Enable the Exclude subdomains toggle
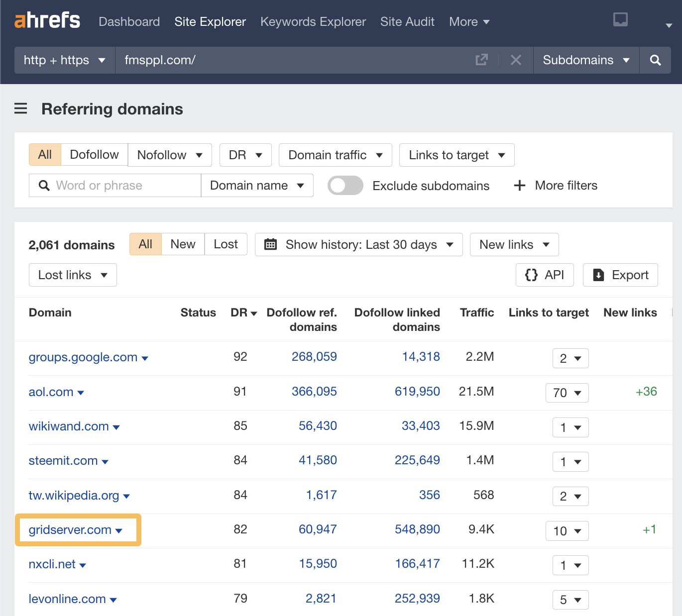This screenshot has width=682, height=616. (x=345, y=185)
